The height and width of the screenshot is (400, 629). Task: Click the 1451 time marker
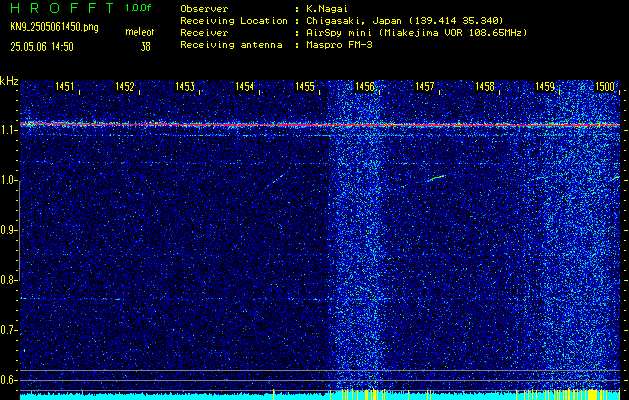coord(65,86)
